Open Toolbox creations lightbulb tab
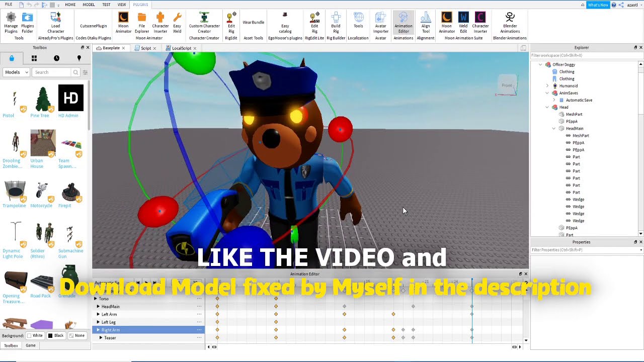The height and width of the screenshot is (362, 644). (79, 58)
